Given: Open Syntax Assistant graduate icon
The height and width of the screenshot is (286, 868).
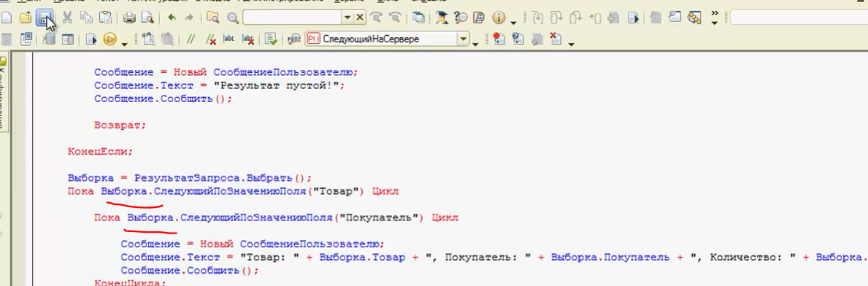Looking at the screenshot, I should (x=442, y=18).
